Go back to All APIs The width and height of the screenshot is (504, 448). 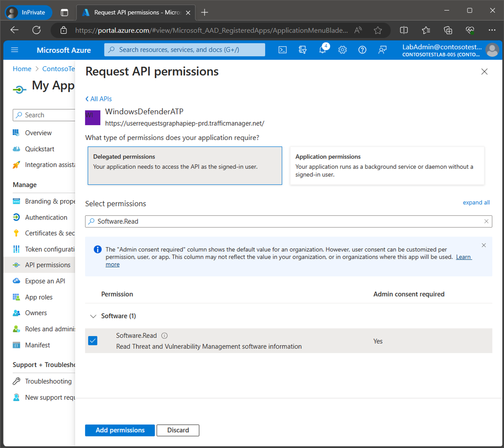tap(98, 99)
